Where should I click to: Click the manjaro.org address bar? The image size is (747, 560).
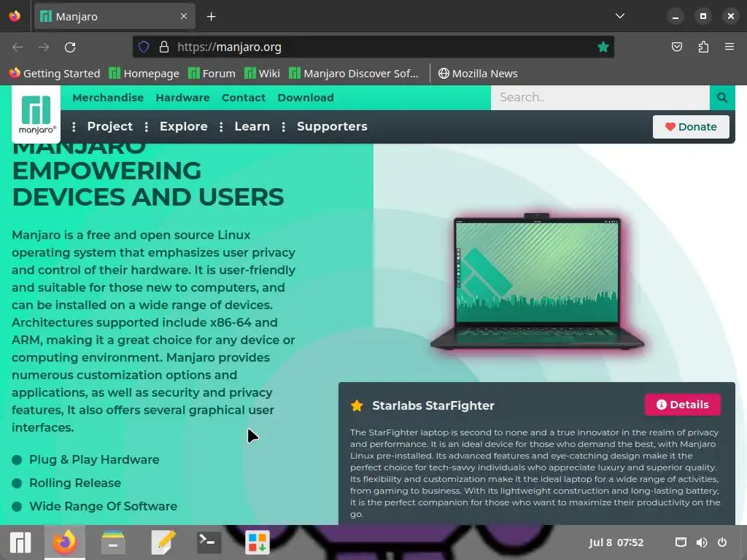pyautogui.click(x=373, y=47)
